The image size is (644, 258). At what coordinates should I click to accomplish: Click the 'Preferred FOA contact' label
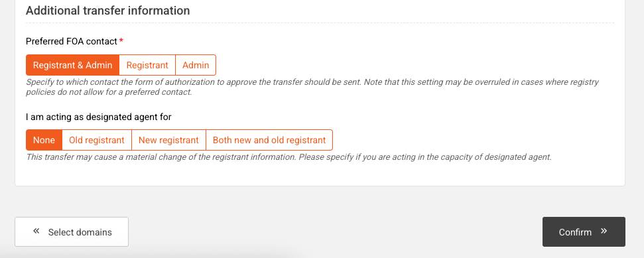(72, 42)
